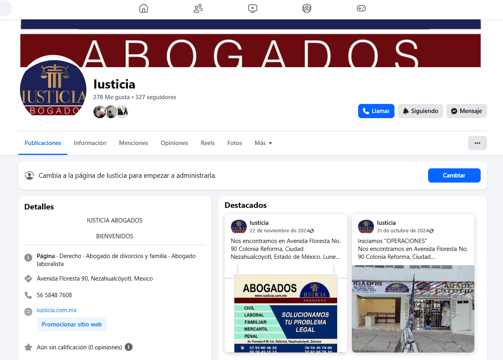The image size is (503, 360).
Task: Open the Video/Watch icon in top bar
Action: click(x=253, y=8)
